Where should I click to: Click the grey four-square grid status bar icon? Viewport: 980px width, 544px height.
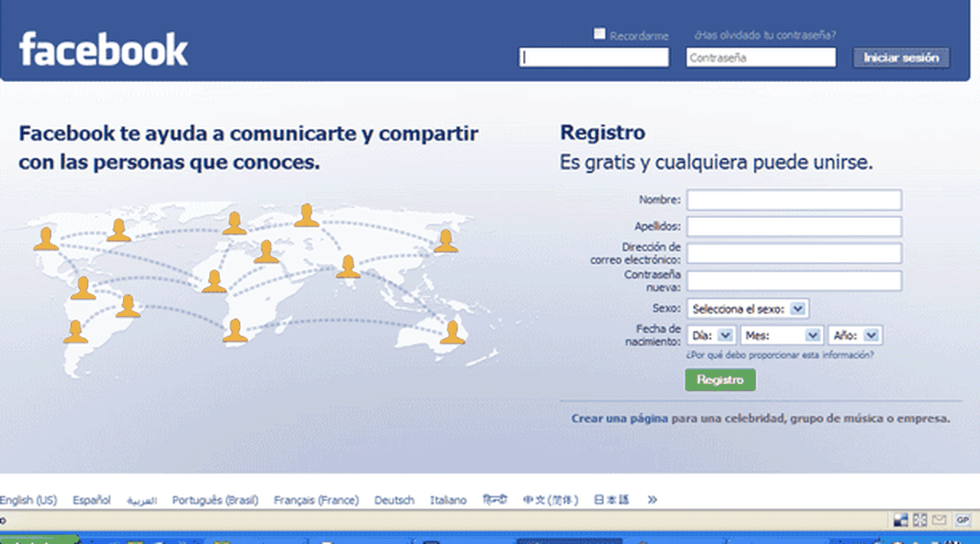920,520
